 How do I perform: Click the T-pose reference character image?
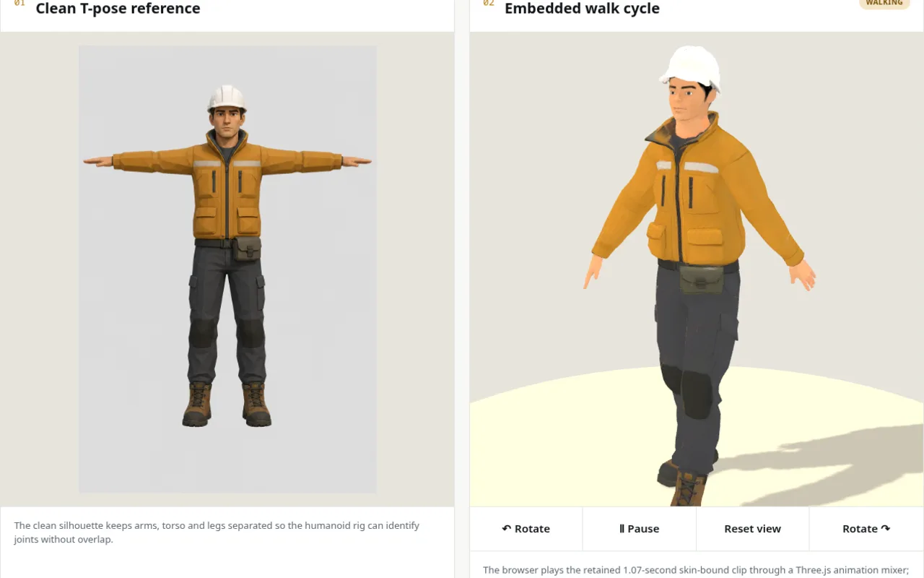pos(227,269)
